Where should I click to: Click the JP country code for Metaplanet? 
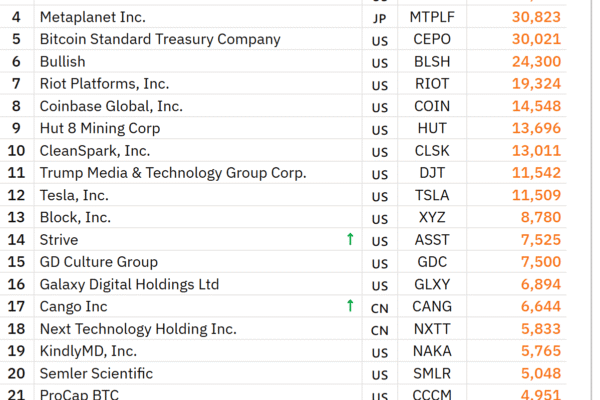[379, 18]
